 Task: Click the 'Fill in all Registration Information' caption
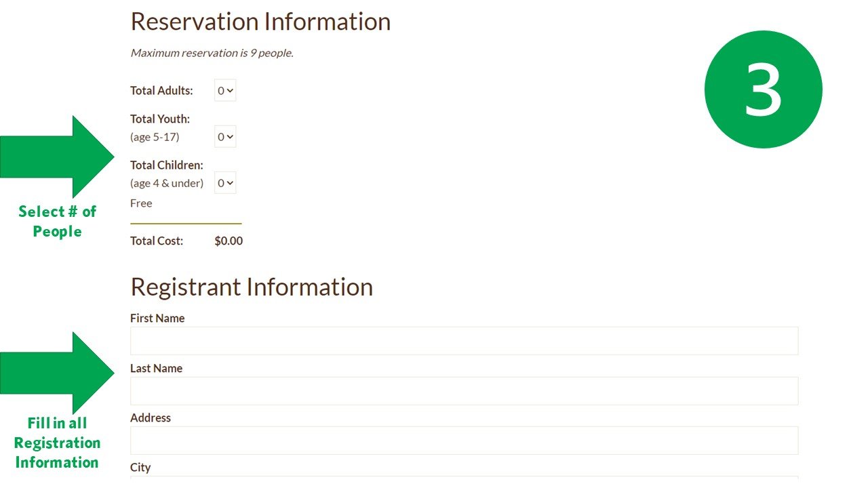[58, 443]
